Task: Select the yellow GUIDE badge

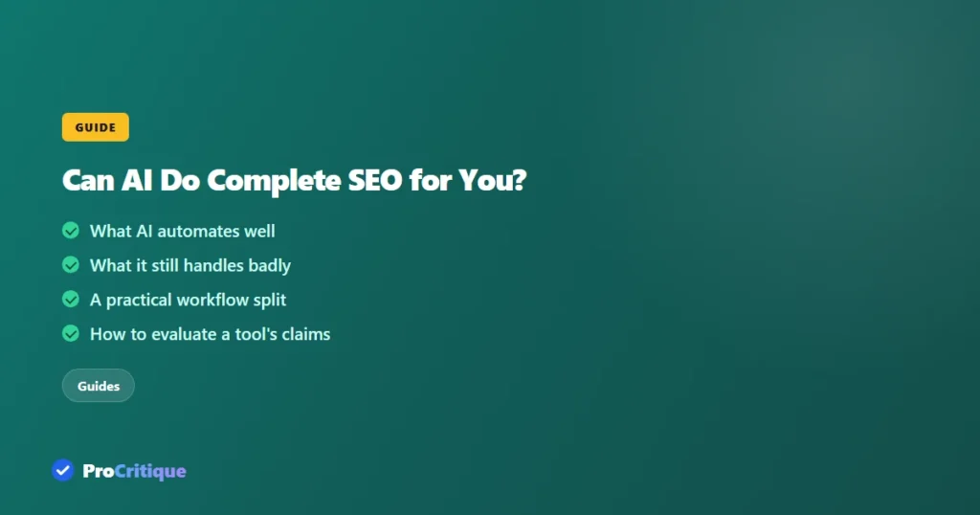Action: [96, 127]
